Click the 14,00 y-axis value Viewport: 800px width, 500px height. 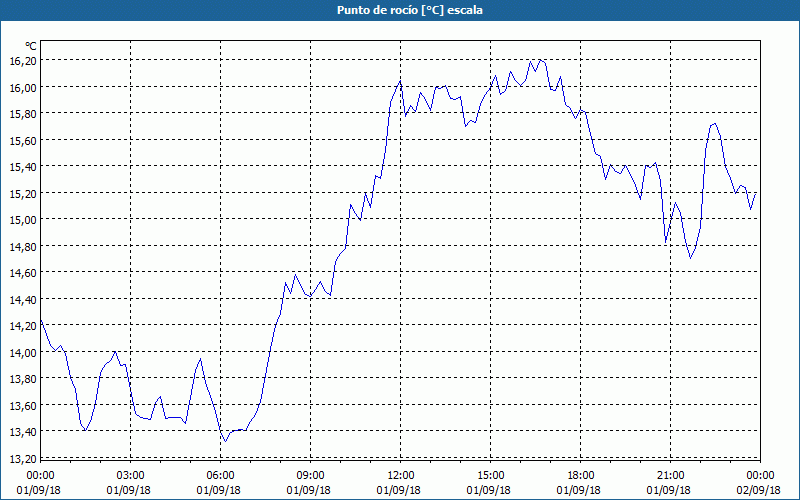pyautogui.click(x=23, y=353)
